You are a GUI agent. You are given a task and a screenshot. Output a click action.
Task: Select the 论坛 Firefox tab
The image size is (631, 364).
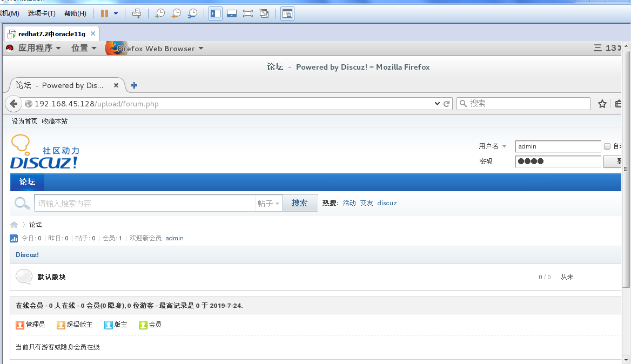point(66,85)
